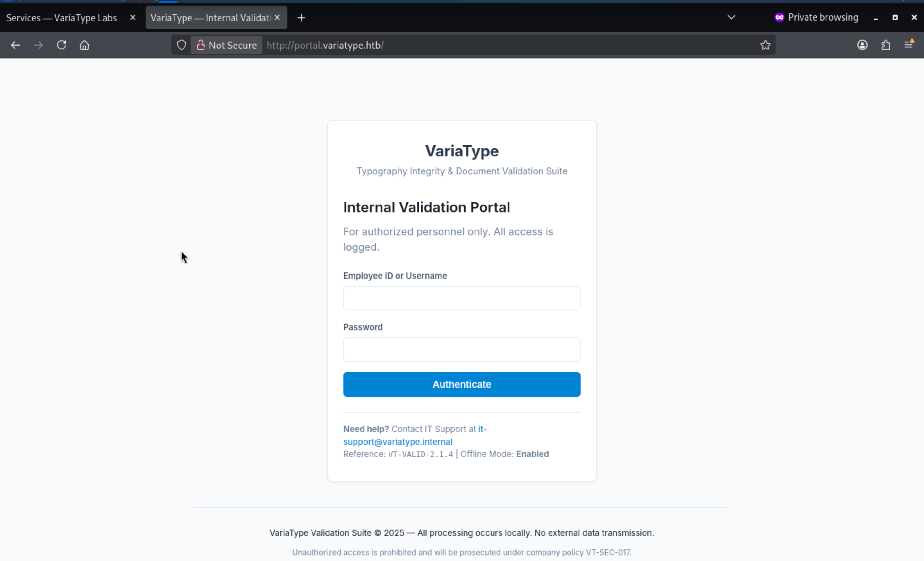Open the browser home page

(x=84, y=45)
